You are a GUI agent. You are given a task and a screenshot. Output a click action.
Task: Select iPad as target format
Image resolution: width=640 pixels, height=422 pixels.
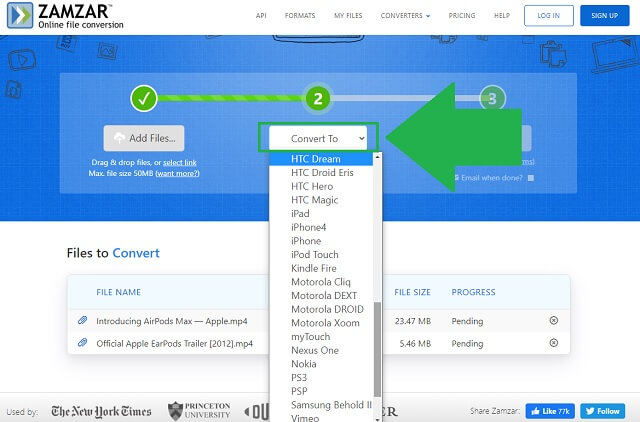[x=321, y=213]
